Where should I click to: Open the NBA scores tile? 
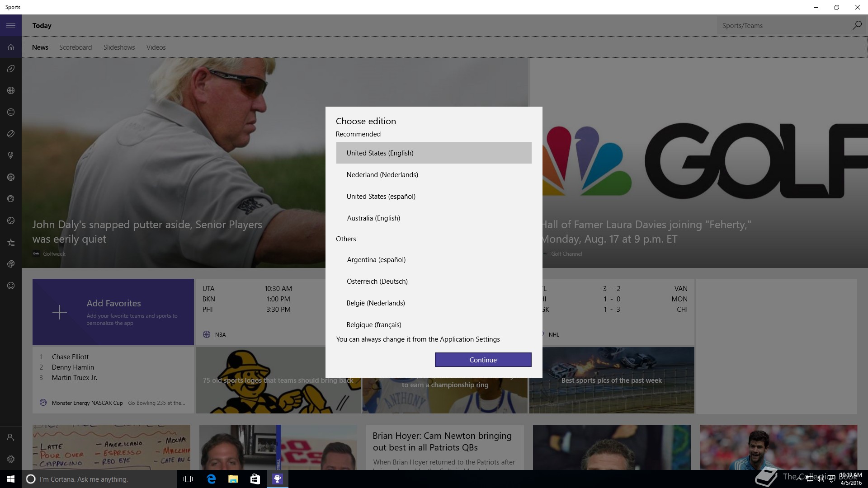point(260,312)
